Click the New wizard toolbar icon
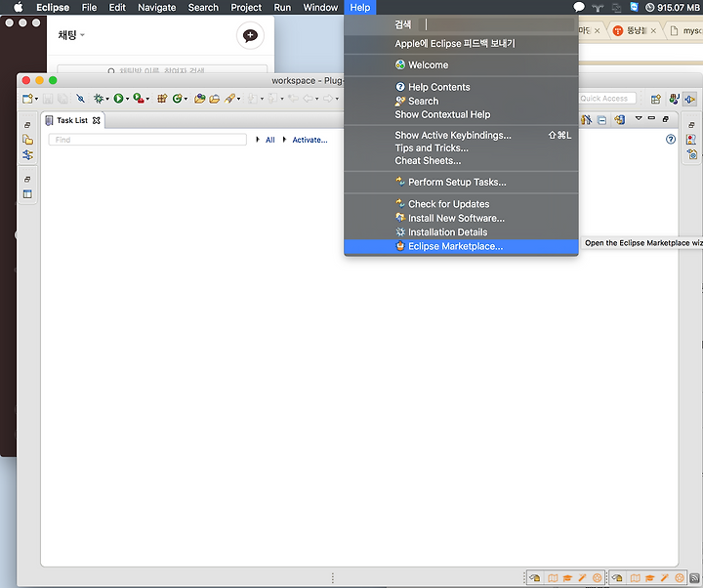Image resolution: width=703 pixels, height=588 pixels. point(27,99)
